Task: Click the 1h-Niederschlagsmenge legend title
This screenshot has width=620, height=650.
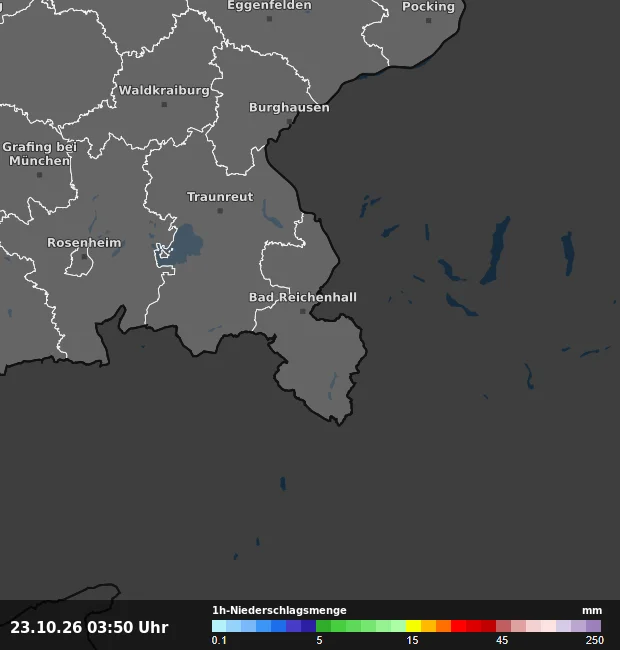Action: pos(279,610)
